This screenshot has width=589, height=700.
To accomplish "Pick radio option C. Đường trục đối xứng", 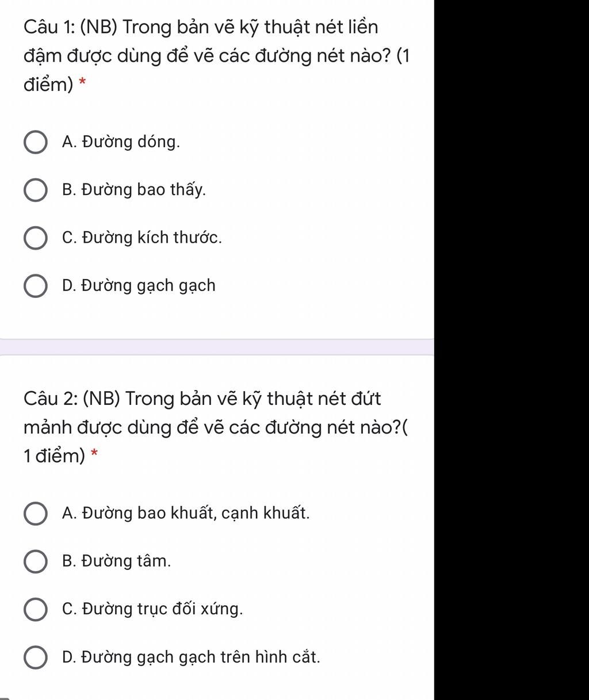I will pos(35,610).
